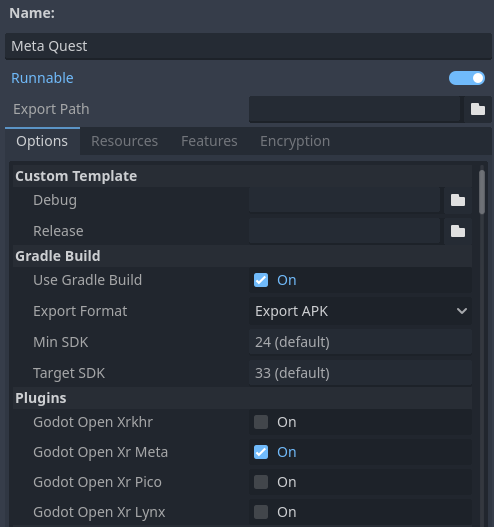Click the preset Name field
494x527 pixels.
coord(248,46)
